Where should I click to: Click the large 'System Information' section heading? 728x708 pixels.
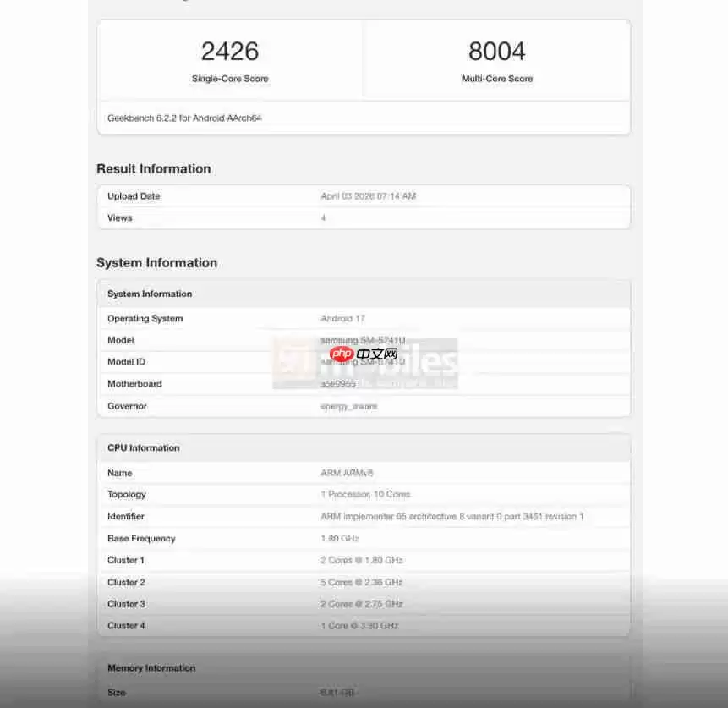(157, 263)
